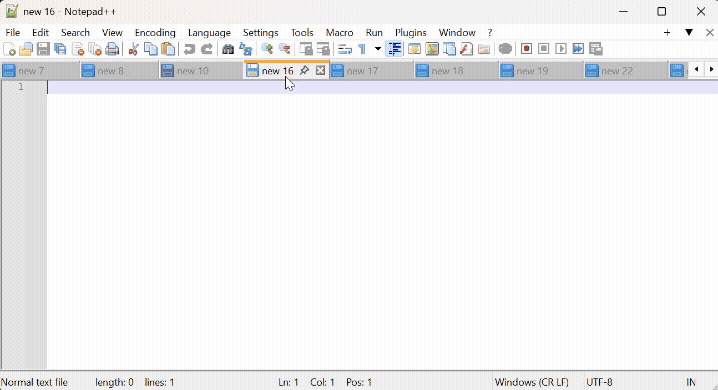The height and width of the screenshot is (390, 718).
Task: Start macro recording red button
Action: [526, 49]
